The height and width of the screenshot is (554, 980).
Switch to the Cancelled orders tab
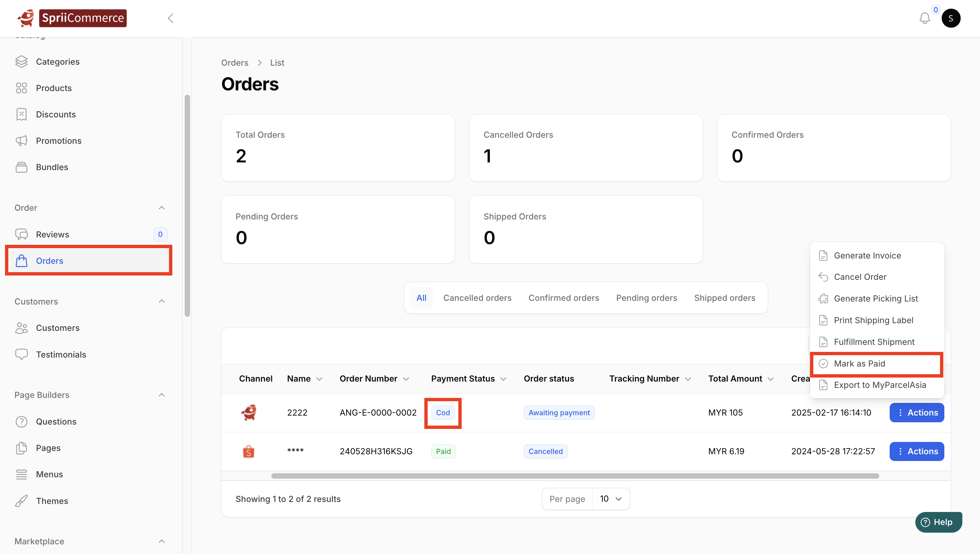(x=477, y=298)
